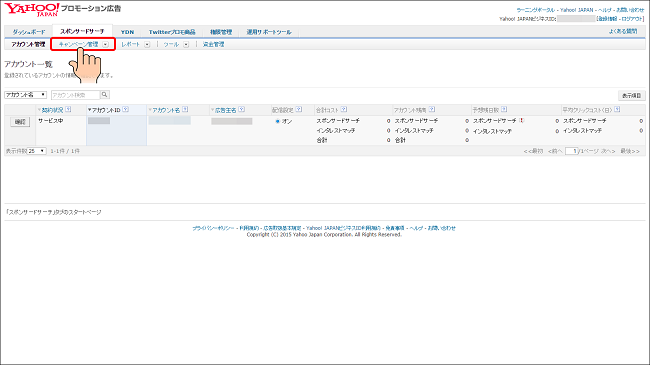650x365 pixels.
Task: Click the 1-1件 / 1件 count text
Action: click(65, 151)
